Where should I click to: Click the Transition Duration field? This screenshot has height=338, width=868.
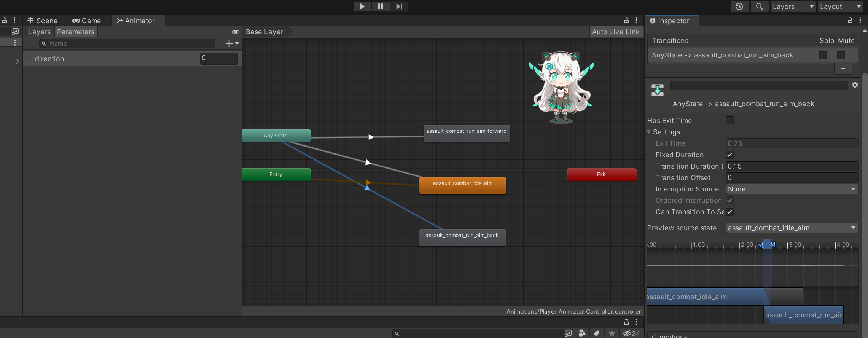click(792, 166)
